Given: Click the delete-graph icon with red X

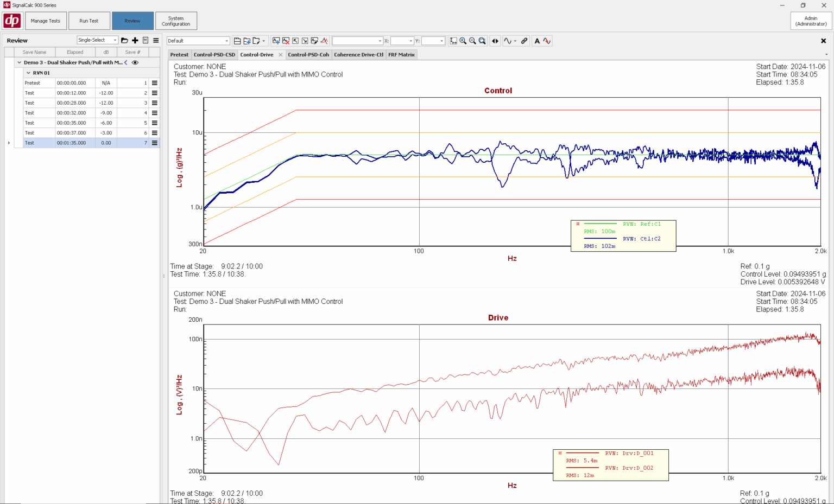Looking at the screenshot, I should (286, 41).
